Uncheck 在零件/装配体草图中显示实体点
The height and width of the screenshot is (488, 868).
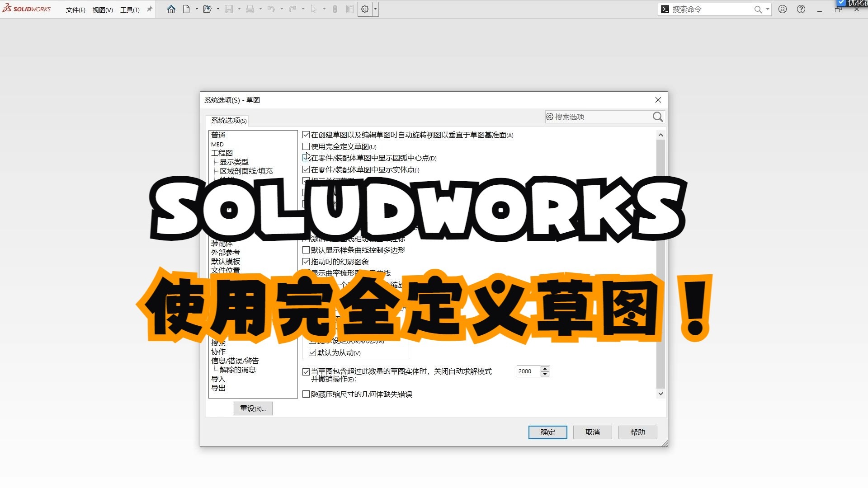pos(306,169)
